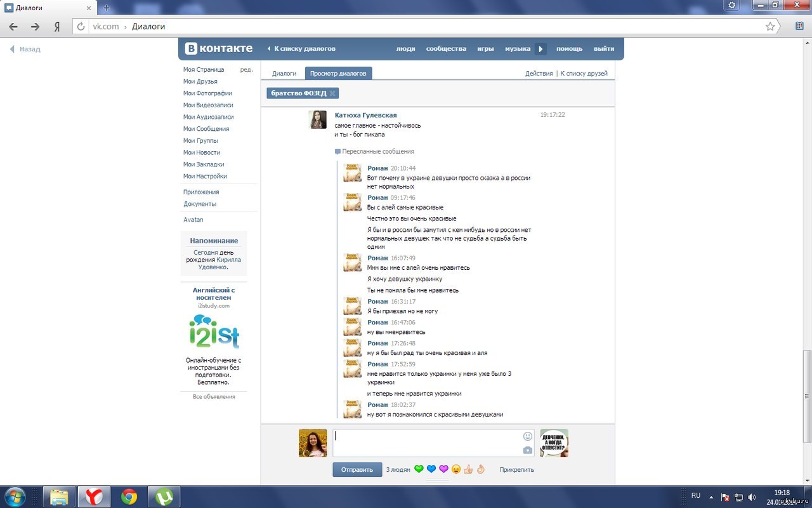Remove the братство ФОЗЕД dialog tag
Viewport: 812px width, 508px height.
(x=332, y=93)
